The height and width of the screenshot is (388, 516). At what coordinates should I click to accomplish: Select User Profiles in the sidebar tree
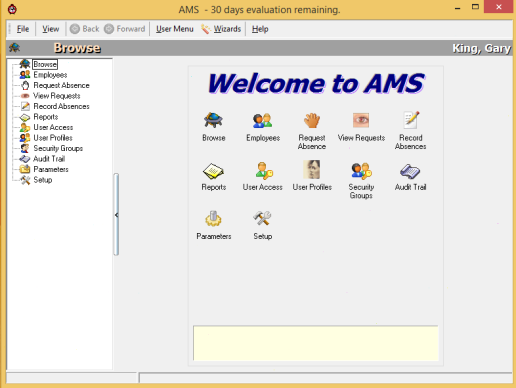coord(53,138)
